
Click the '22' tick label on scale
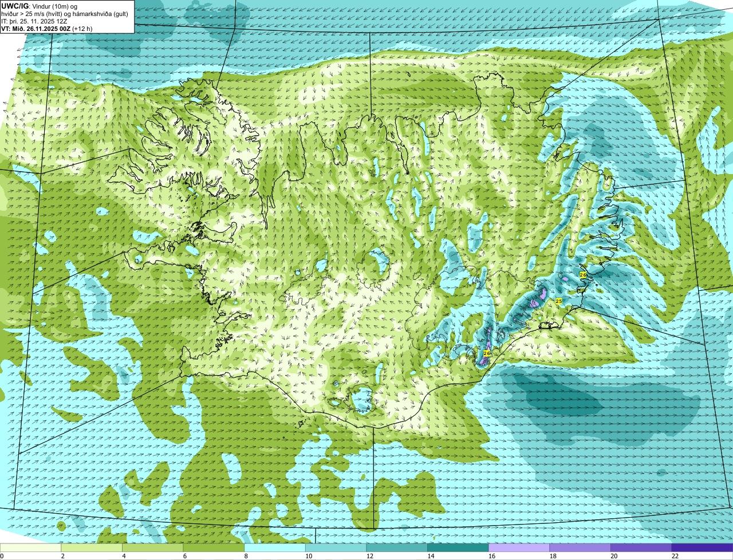pyautogui.click(x=675, y=556)
